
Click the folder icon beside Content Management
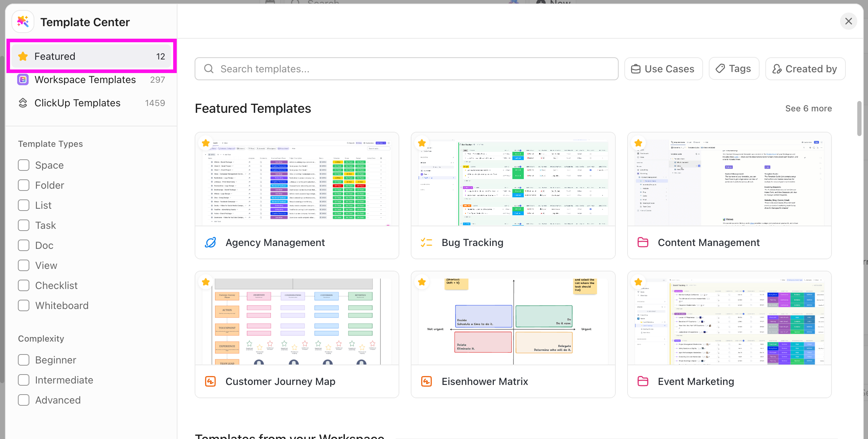[x=643, y=242]
